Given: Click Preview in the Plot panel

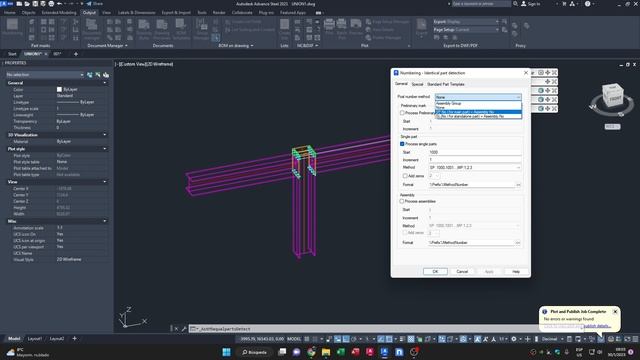Looking at the screenshot, I should pos(356,28).
